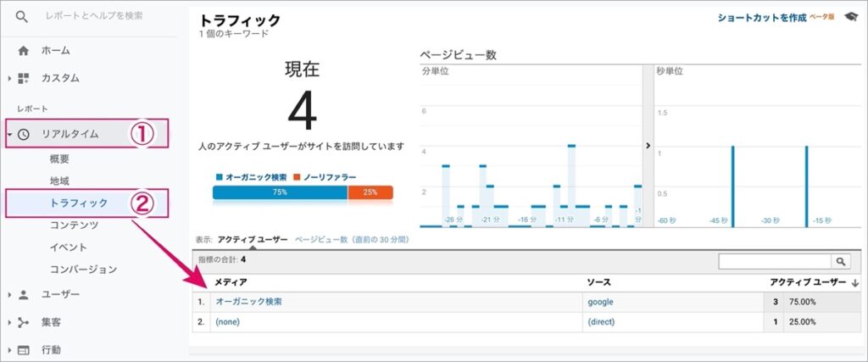Image resolution: width=868 pixels, height=362 pixels.
Task: Click the ソース column header
Action: pyautogui.click(x=599, y=283)
